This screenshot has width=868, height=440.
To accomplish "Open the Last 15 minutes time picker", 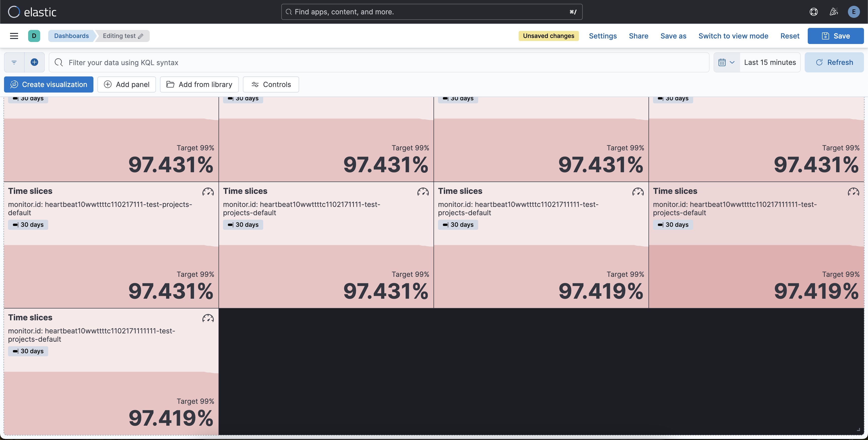I will pyautogui.click(x=770, y=62).
